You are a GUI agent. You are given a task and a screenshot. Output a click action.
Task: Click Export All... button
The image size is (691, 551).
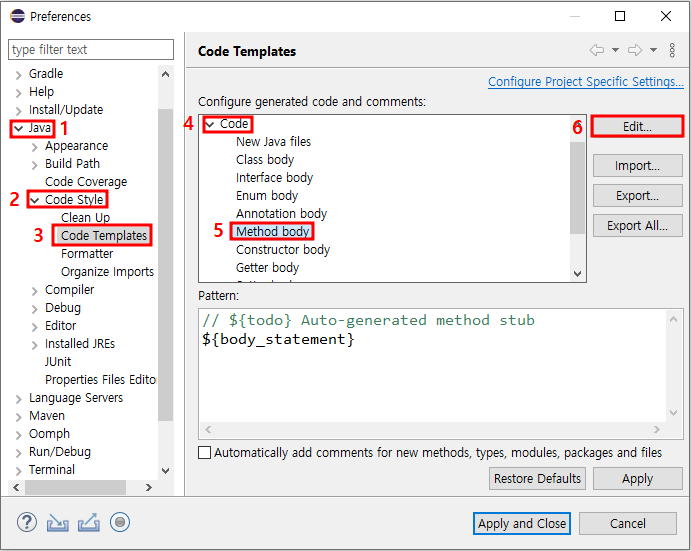pos(637,225)
